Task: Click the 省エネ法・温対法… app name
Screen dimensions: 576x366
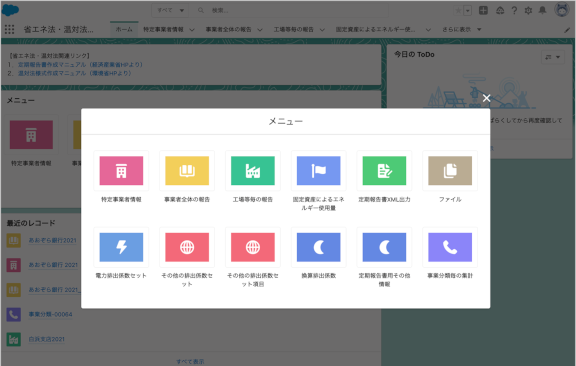Action: point(58,29)
